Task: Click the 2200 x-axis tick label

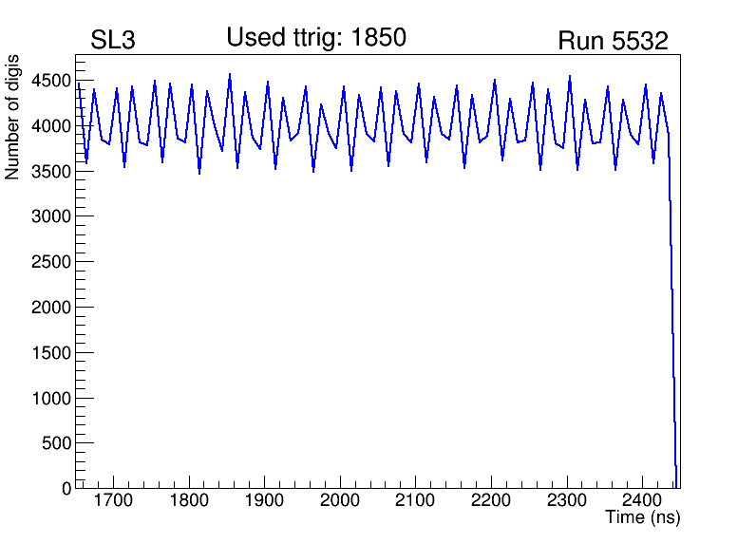Action: 491,500
